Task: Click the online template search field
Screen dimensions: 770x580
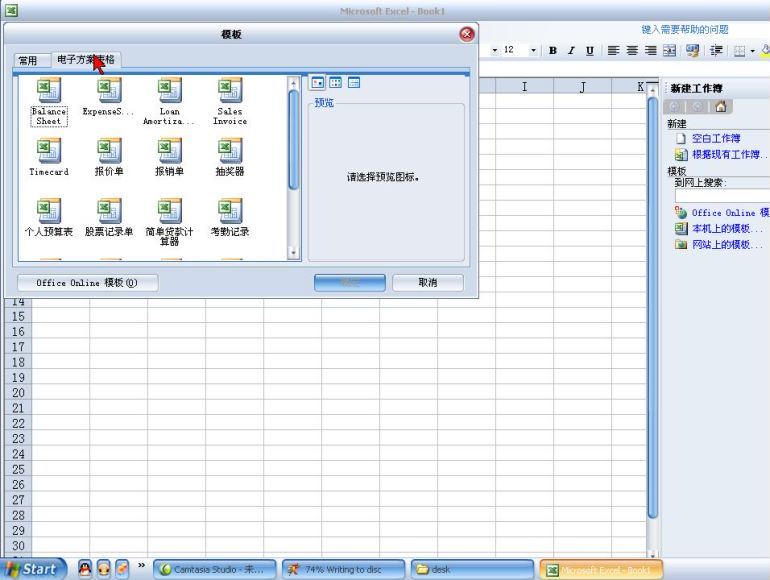Action: tap(722, 195)
